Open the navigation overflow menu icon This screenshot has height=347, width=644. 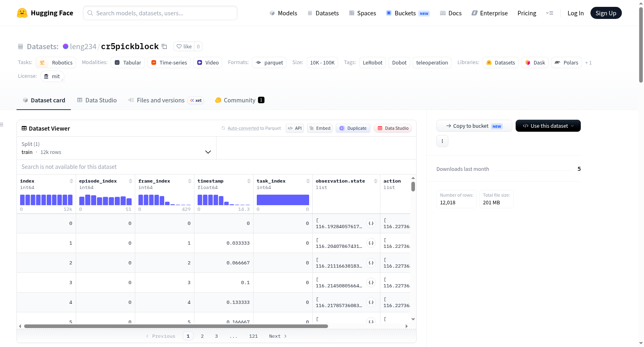pyautogui.click(x=549, y=13)
